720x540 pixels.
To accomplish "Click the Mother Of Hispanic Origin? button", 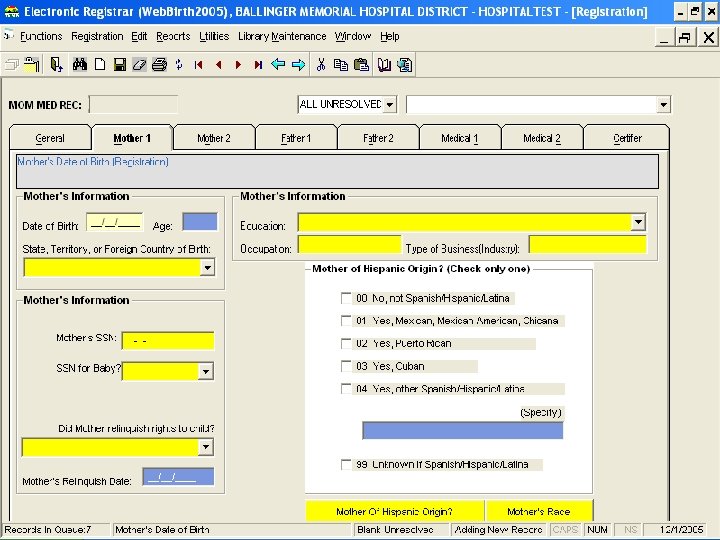I will (394, 511).
